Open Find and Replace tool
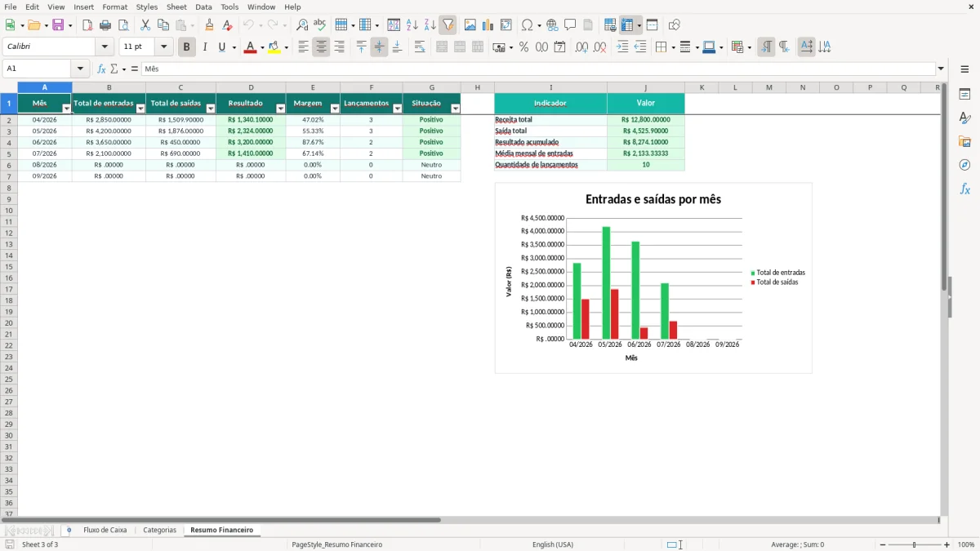The image size is (980, 551). [302, 25]
